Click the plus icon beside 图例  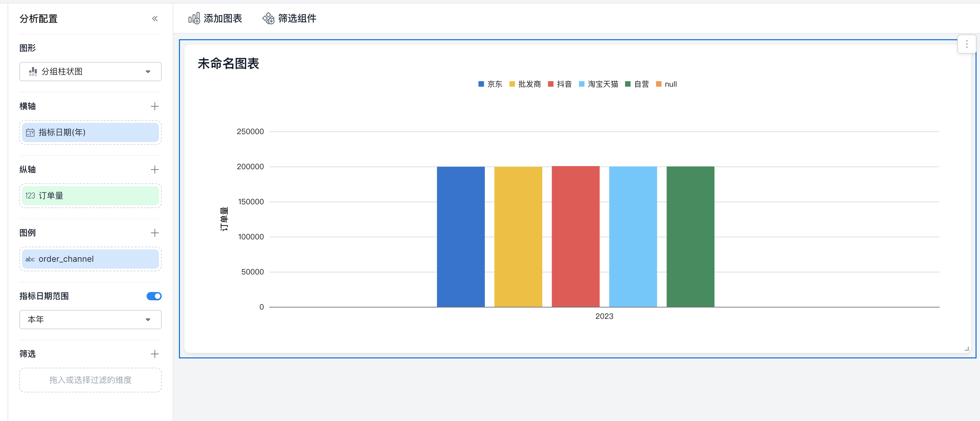click(x=155, y=233)
